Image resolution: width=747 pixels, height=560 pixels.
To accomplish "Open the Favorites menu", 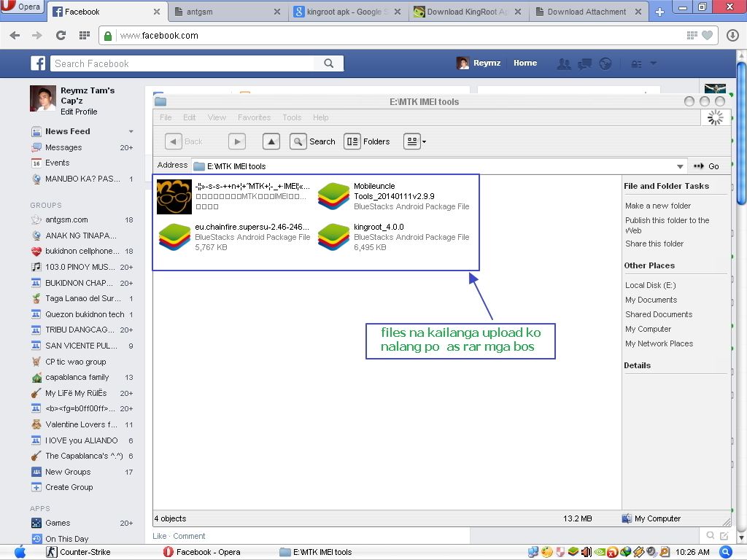I will 254,117.
